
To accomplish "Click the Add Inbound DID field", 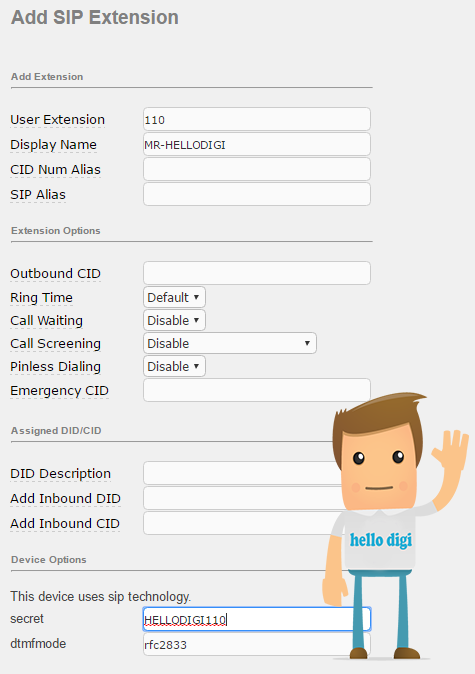I will (243, 498).
